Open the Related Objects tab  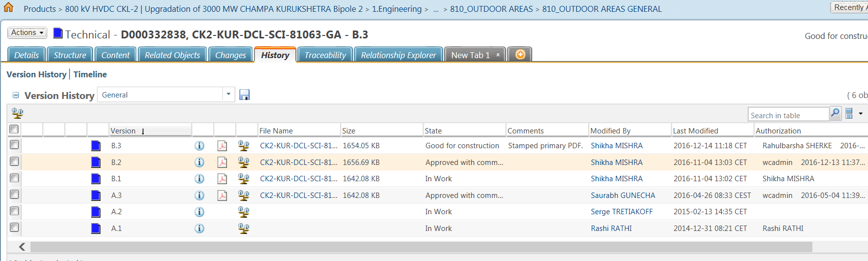[172, 55]
